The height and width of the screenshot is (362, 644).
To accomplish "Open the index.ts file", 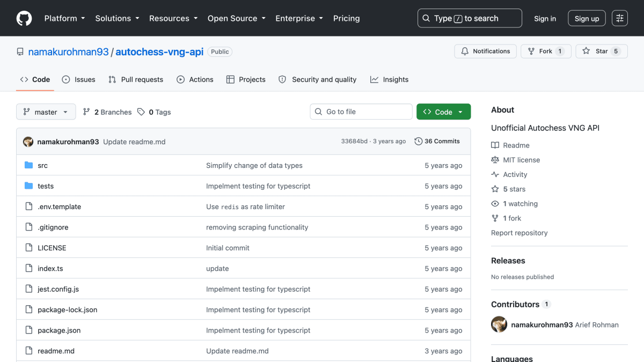I will 50,269.
